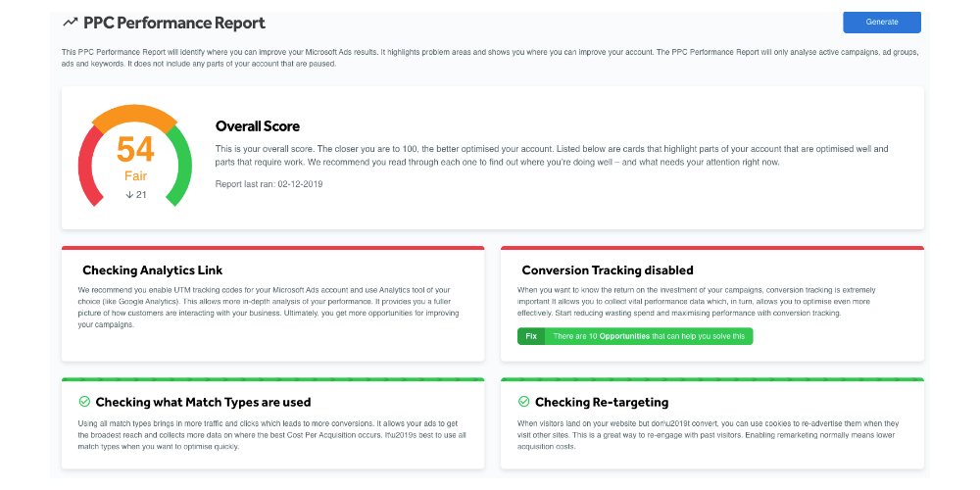Click the down arrow showing 21 point drop
This screenshot has height=490, width=980.
coord(129,194)
